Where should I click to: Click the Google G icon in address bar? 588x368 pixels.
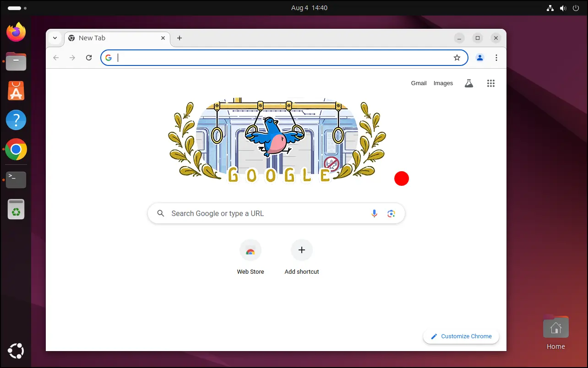(109, 58)
